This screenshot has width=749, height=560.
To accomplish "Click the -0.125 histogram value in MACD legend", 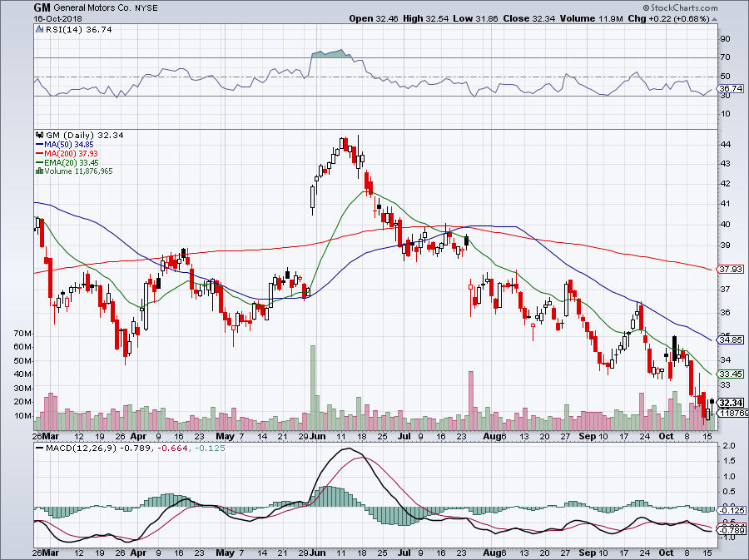I will [209, 448].
